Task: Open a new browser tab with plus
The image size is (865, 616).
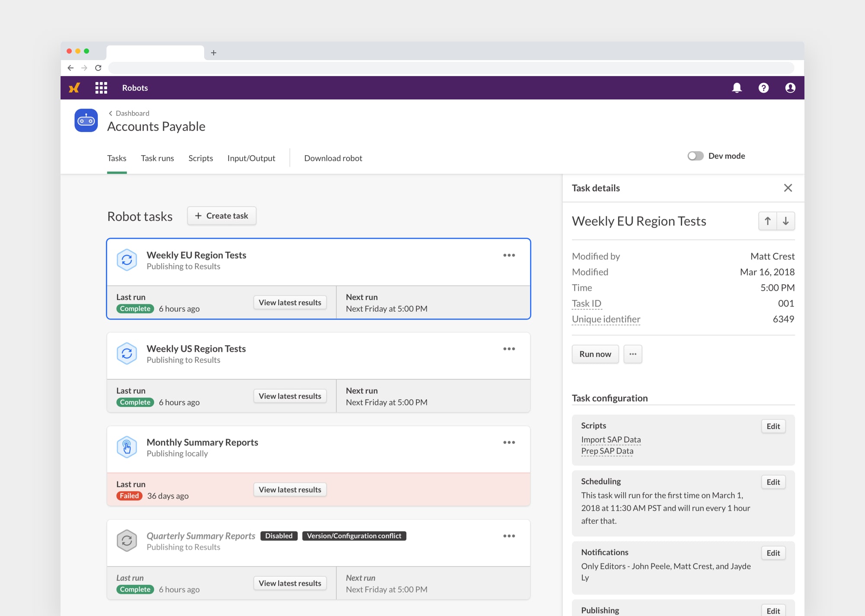Action: click(x=214, y=53)
